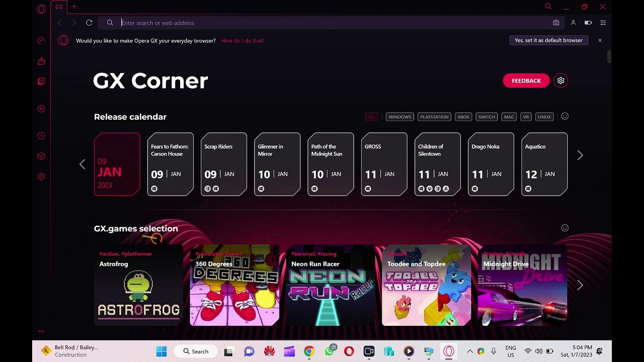Screen dimensions: 644x362
Task: Open History clock icon in sidebar
Action: coord(41,136)
